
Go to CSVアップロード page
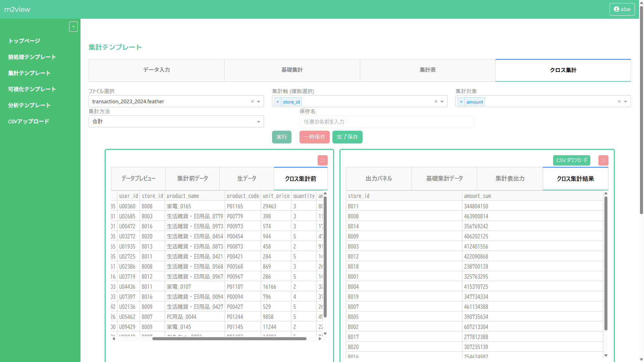29,121
